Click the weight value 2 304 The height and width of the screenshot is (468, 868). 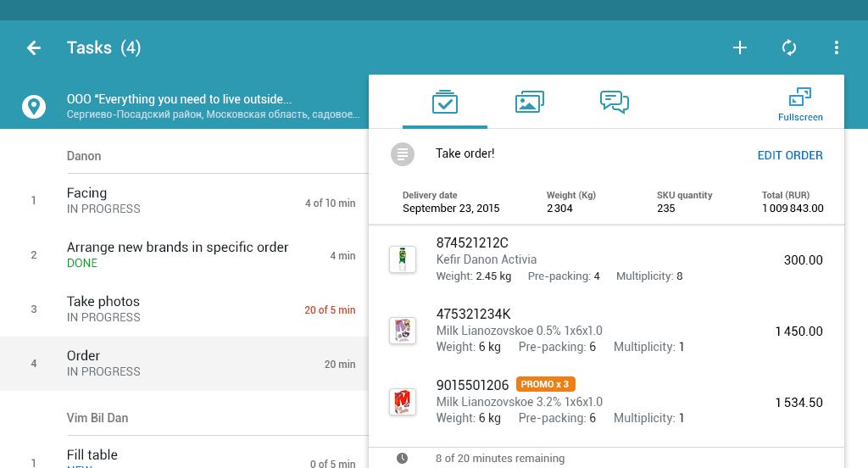coord(559,209)
